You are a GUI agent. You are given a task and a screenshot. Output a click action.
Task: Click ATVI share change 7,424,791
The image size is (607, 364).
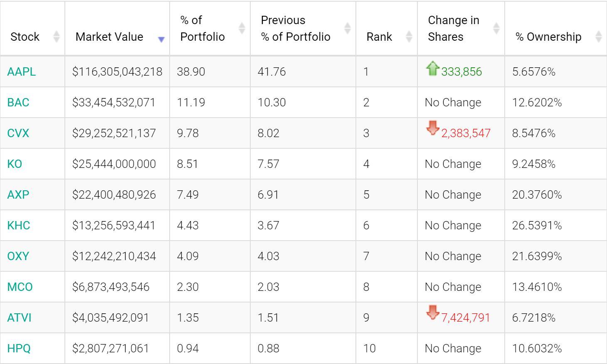pyautogui.click(x=466, y=318)
